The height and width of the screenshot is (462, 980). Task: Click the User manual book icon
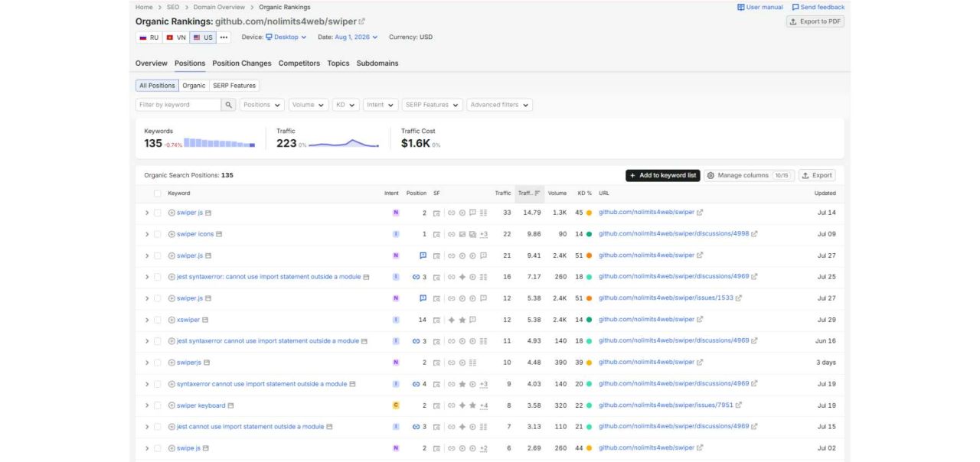click(x=741, y=7)
